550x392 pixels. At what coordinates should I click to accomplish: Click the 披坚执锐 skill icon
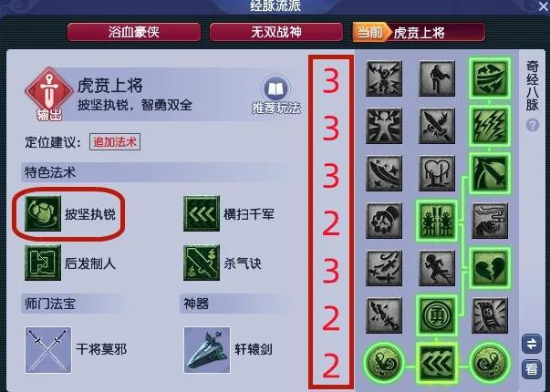(43, 213)
